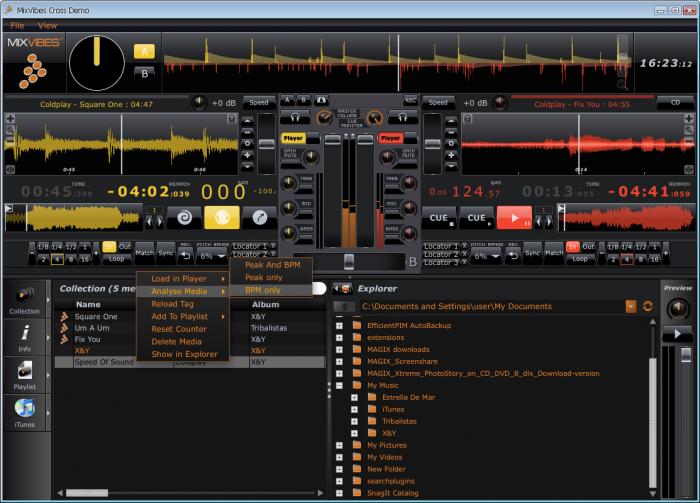Open Explorer path dropdown arrow
Image resolution: width=700 pixels, height=503 pixels.
(631, 306)
